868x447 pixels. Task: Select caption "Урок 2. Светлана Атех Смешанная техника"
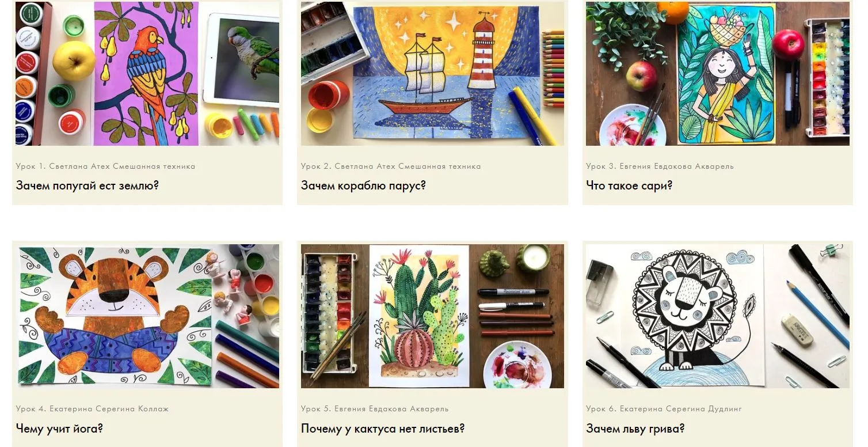(x=391, y=166)
